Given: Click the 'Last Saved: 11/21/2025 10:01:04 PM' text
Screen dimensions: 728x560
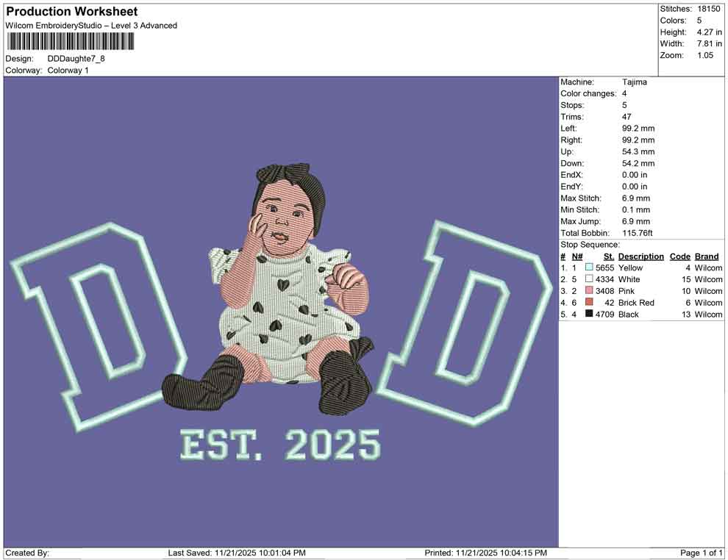Looking at the screenshot, I should pyautogui.click(x=237, y=553).
